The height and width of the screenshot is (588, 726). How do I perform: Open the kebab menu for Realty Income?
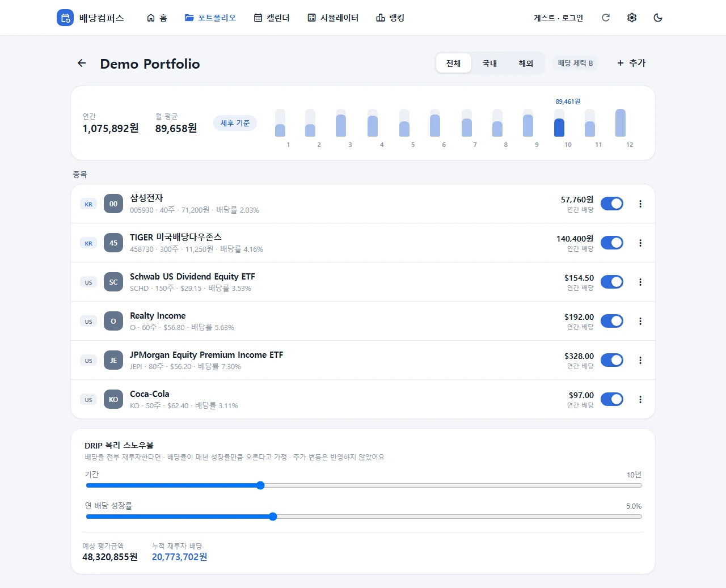[x=640, y=321]
